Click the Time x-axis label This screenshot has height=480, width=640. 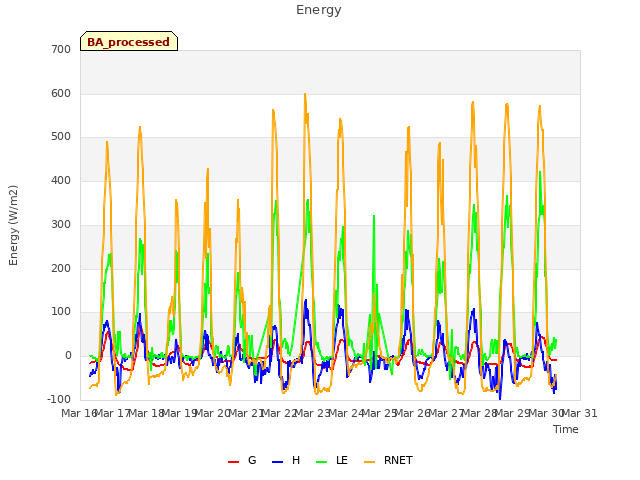point(566,429)
